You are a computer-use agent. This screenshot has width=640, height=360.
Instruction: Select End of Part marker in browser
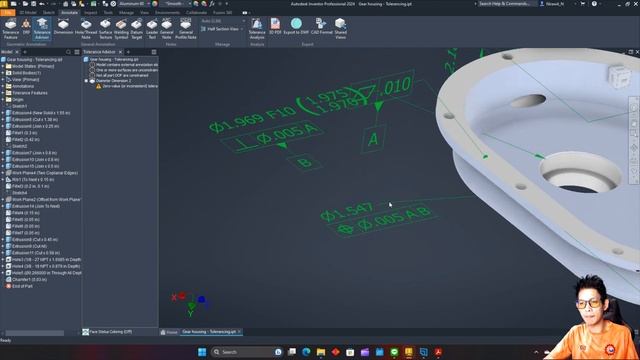tap(19, 287)
